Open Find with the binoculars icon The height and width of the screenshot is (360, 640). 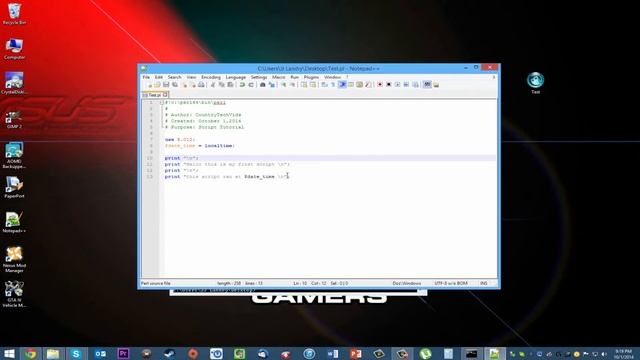pyautogui.click(x=262, y=85)
